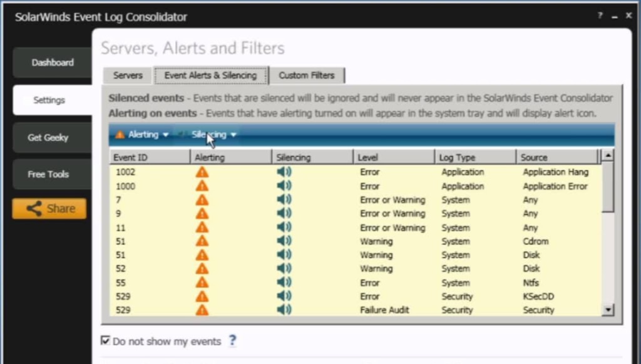Click the Ntfs source cell
The width and height of the screenshot is (641, 364).
click(x=531, y=283)
